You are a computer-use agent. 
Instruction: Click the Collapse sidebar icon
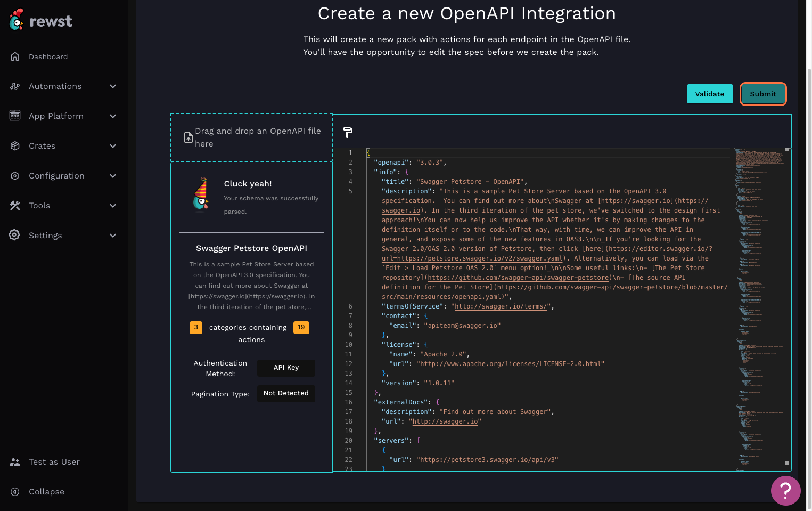(x=15, y=492)
